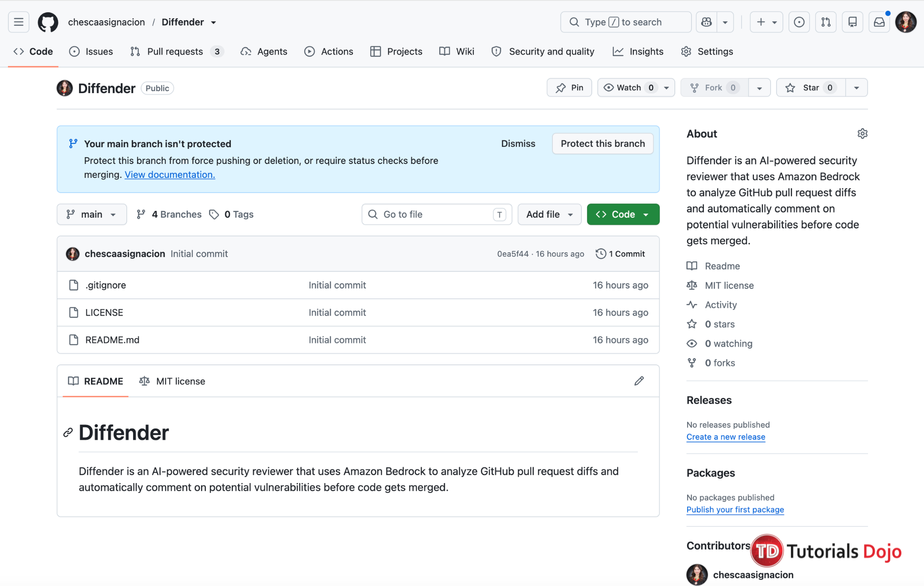Open the Agents tab
This screenshot has width=924, height=586.
tap(264, 51)
